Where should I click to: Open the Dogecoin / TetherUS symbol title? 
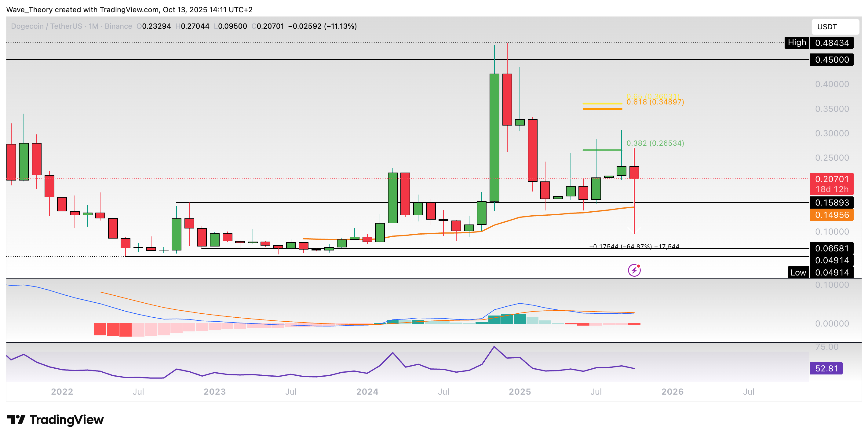click(46, 26)
